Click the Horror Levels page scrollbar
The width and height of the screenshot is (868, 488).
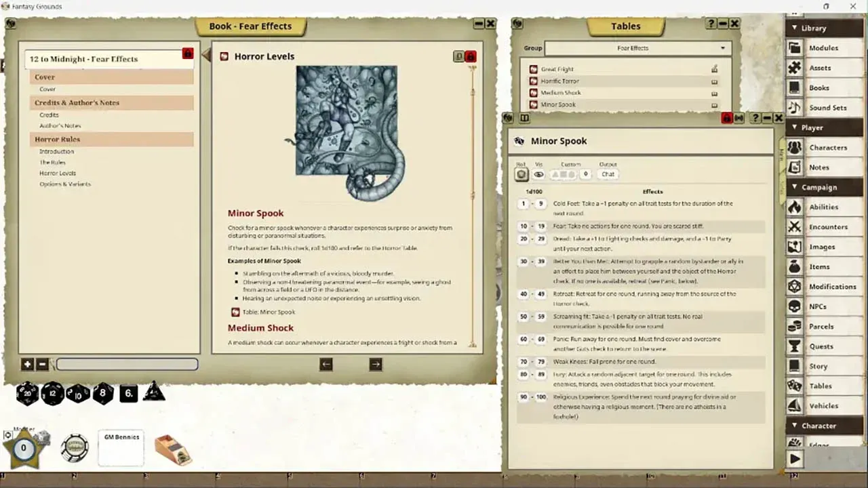[x=473, y=206]
